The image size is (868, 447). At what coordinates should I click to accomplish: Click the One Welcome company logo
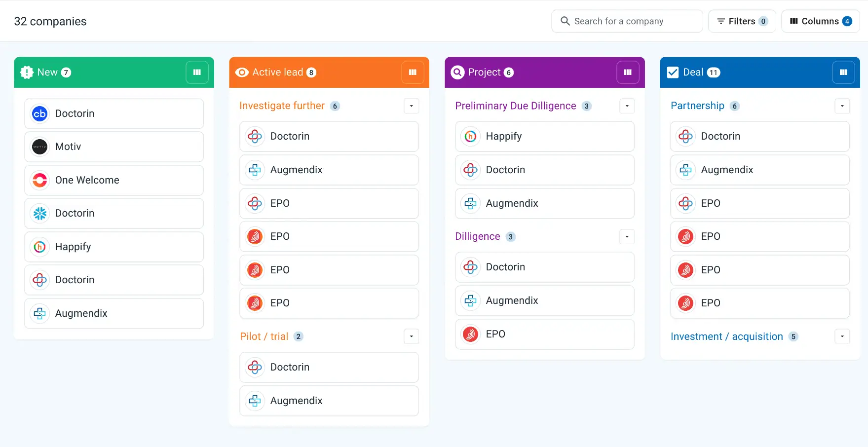(40, 180)
